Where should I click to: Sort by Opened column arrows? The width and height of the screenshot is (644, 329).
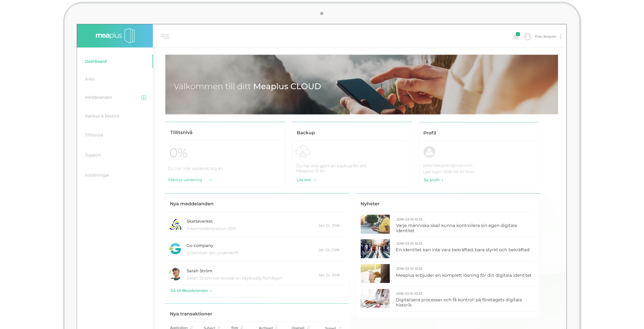(x=308, y=328)
